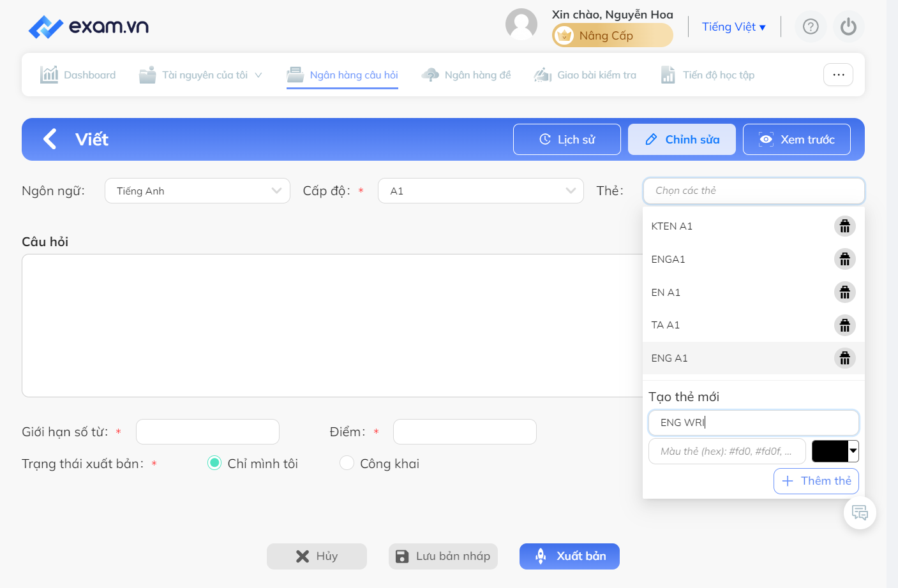Click the Hủy button
Image resolution: width=898 pixels, height=588 pixels.
click(x=317, y=556)
